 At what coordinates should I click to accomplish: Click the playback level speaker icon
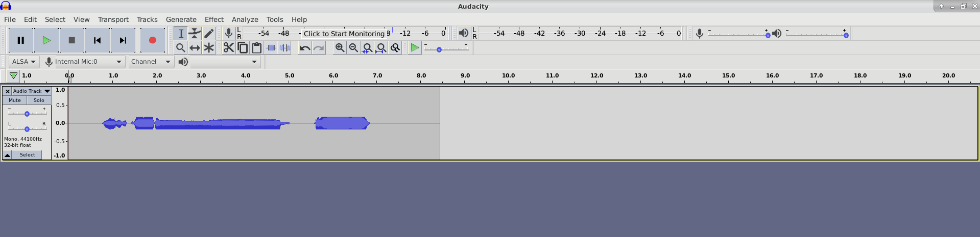(x=777, y=34)
